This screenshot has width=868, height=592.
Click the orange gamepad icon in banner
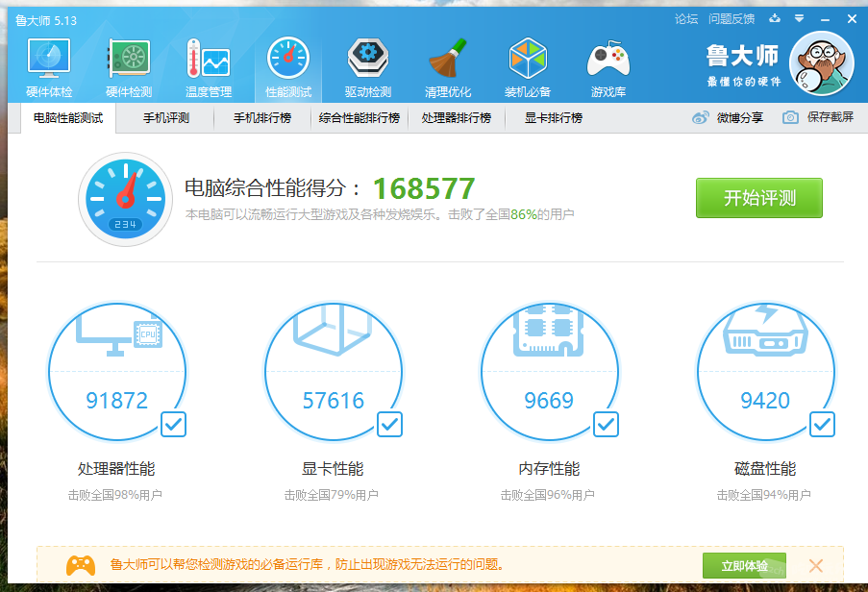click(81, 565)
